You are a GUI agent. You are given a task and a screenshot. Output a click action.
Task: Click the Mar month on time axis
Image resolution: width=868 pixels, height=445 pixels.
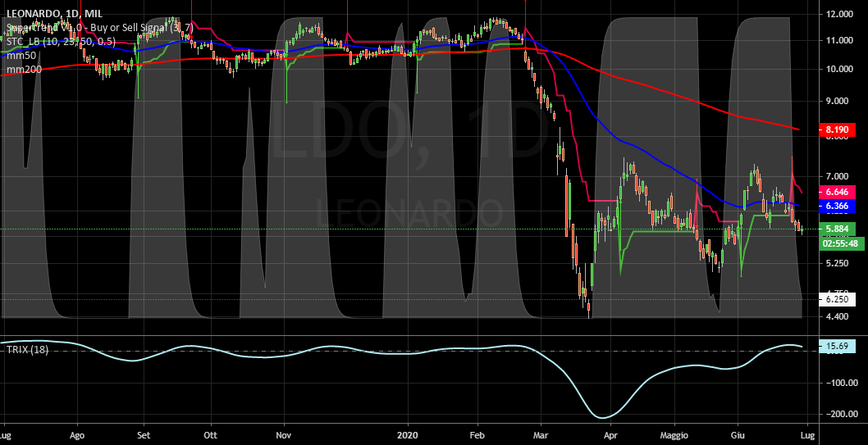coord(542,435)
